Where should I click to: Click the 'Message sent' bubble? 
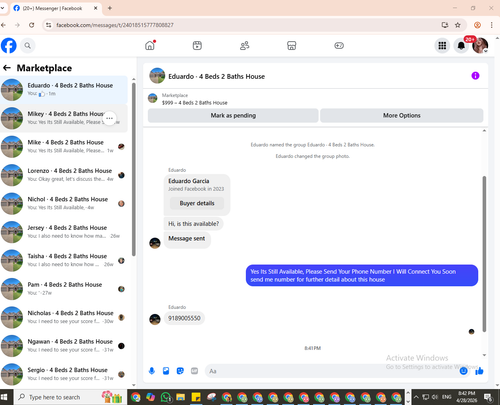coord(187,239)
